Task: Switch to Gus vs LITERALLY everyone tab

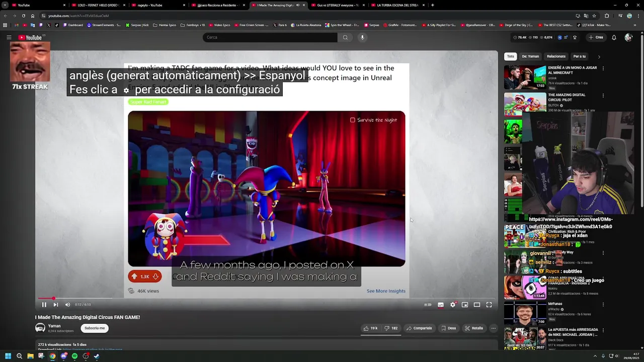Action: (x=338, y=5)
